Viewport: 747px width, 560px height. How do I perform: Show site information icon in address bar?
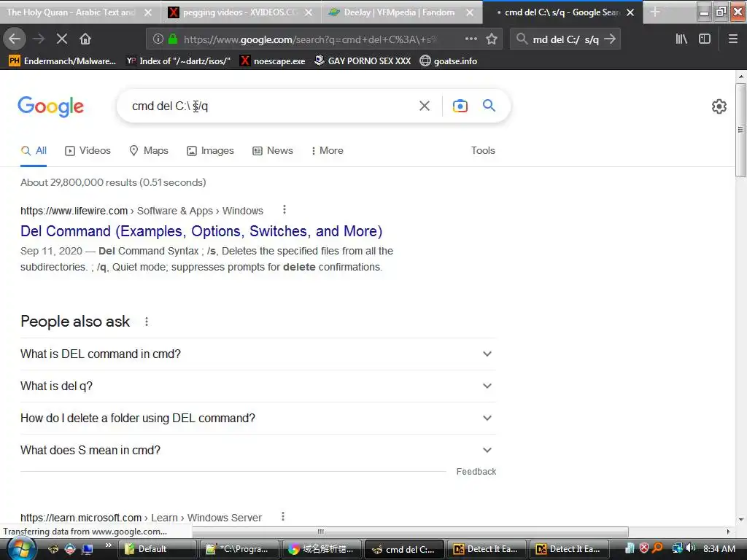coord(158,39)
